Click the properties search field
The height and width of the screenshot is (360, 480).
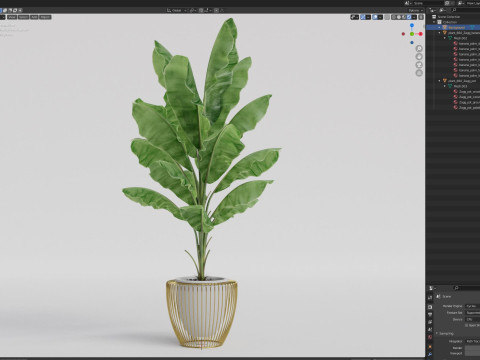pos(466,288)
